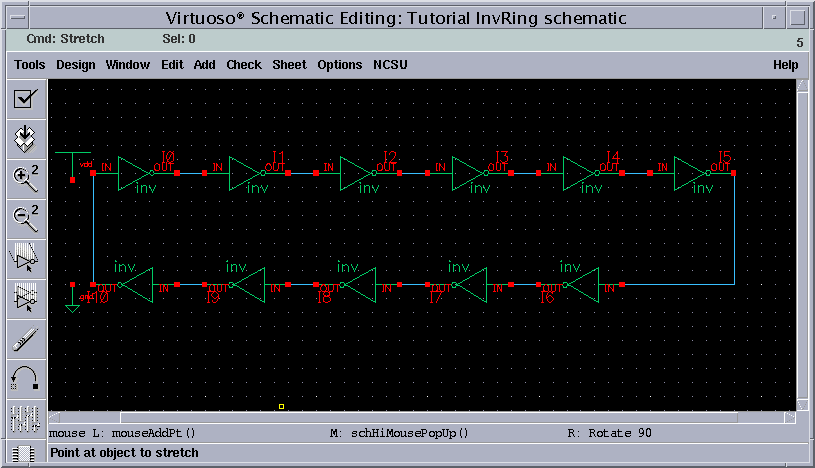
Task: Select the Delete eraser tool icon
Action: 26,339
